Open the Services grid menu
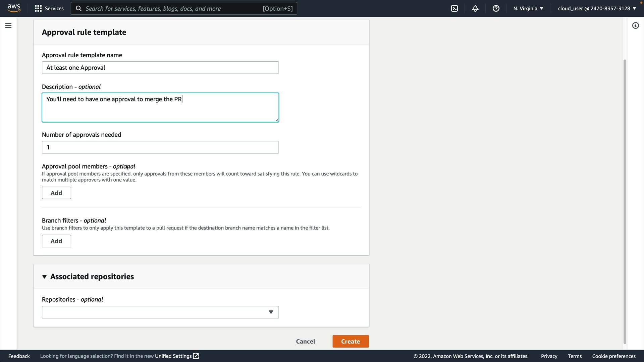Viewport: 644px width, 362px height. point(49,8)
